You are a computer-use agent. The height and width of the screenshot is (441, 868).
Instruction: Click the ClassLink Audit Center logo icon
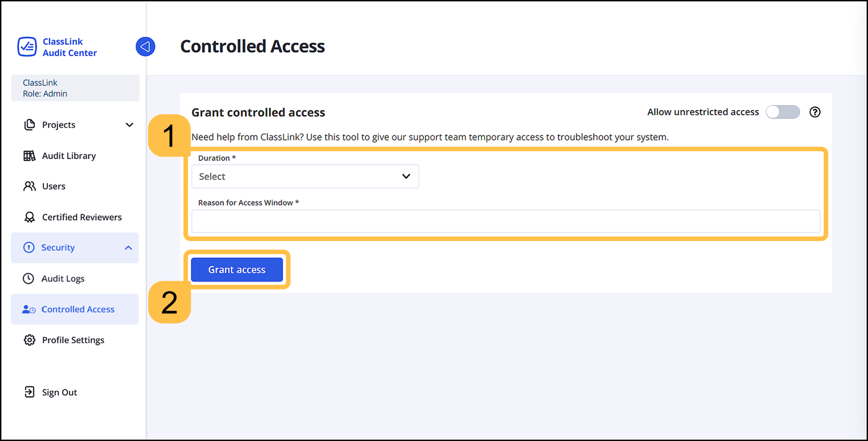[27, 46]
